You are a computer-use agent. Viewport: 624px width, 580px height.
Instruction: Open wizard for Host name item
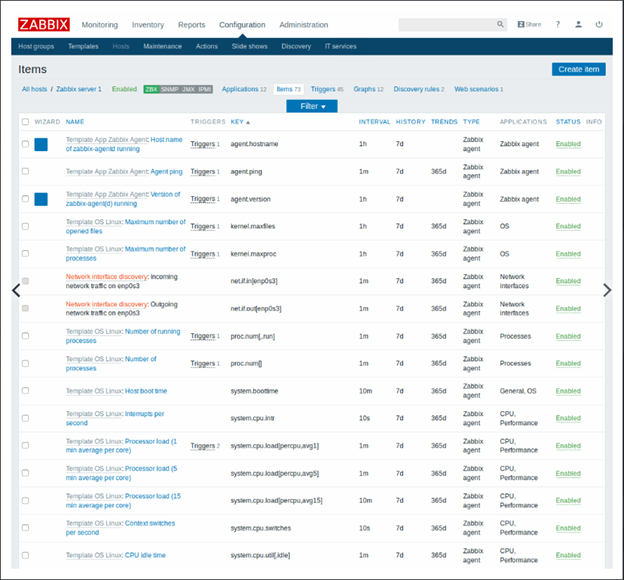(41, 144)
